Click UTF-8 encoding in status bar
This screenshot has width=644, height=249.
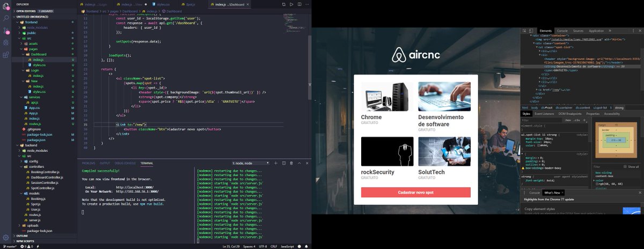[263, 246]
